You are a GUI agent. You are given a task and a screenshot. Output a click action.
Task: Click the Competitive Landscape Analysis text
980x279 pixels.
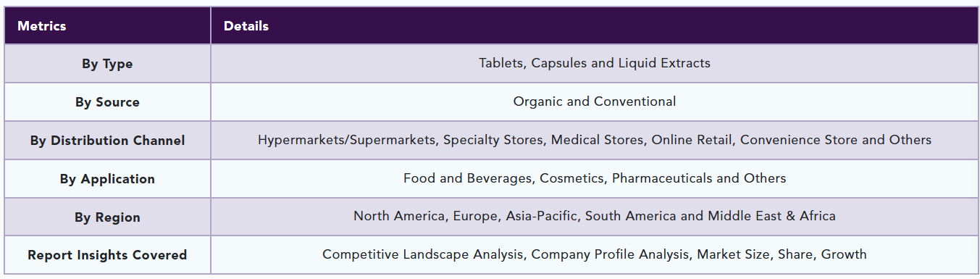424,254
